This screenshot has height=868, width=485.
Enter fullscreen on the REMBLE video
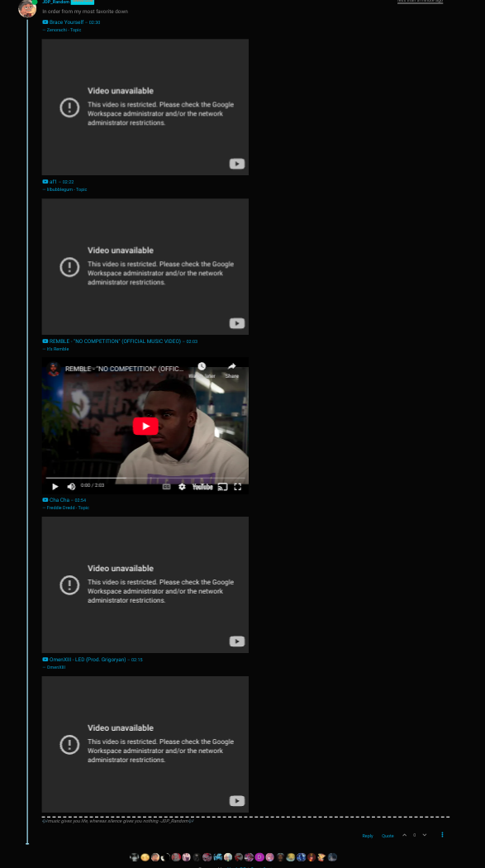click(238, 487)
